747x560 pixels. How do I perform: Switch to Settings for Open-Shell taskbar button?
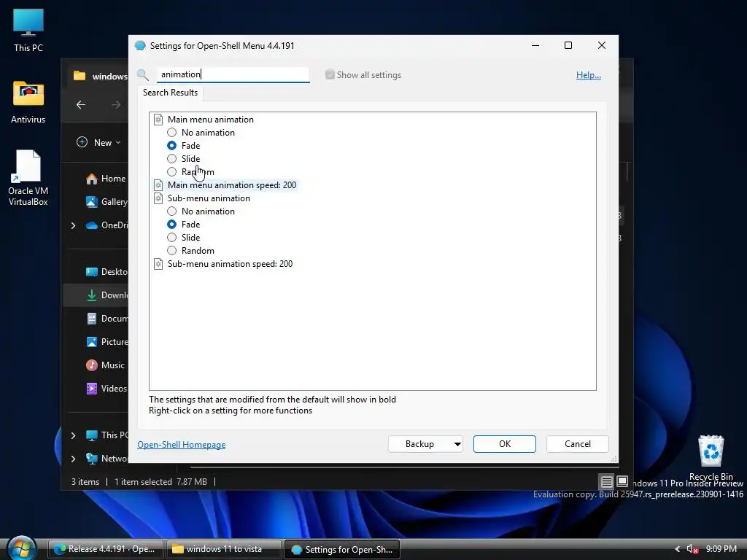point(342,549)
